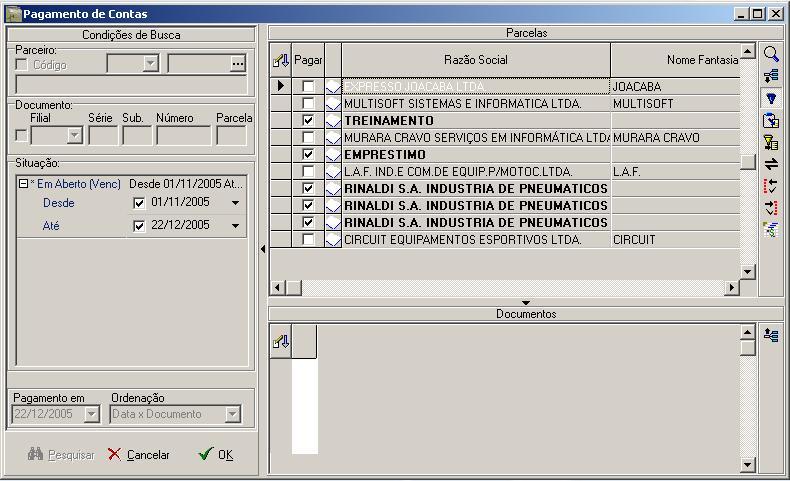Open the Desde 01/11/2005 date dropdown
790x481 pixels.
point(235,203)
